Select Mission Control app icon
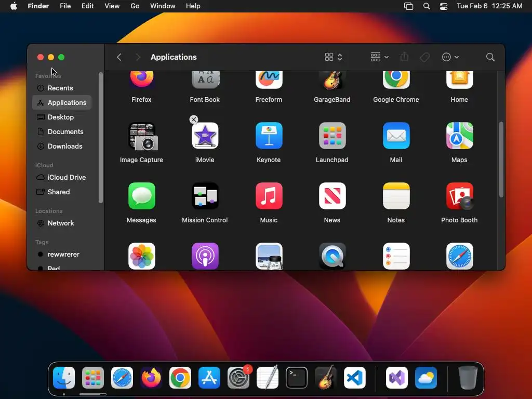This screenshot has width=532, height=399. coord(205,196)
